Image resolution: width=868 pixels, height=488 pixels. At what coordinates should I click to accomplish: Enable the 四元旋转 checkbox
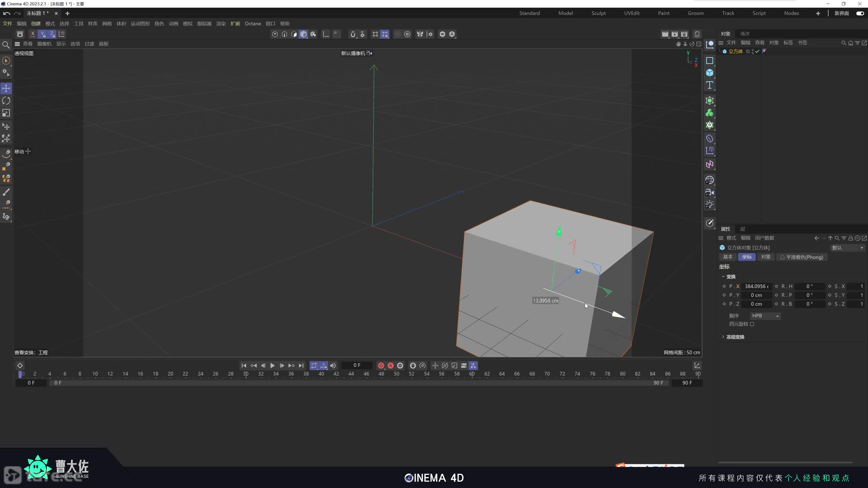(752, 324)
